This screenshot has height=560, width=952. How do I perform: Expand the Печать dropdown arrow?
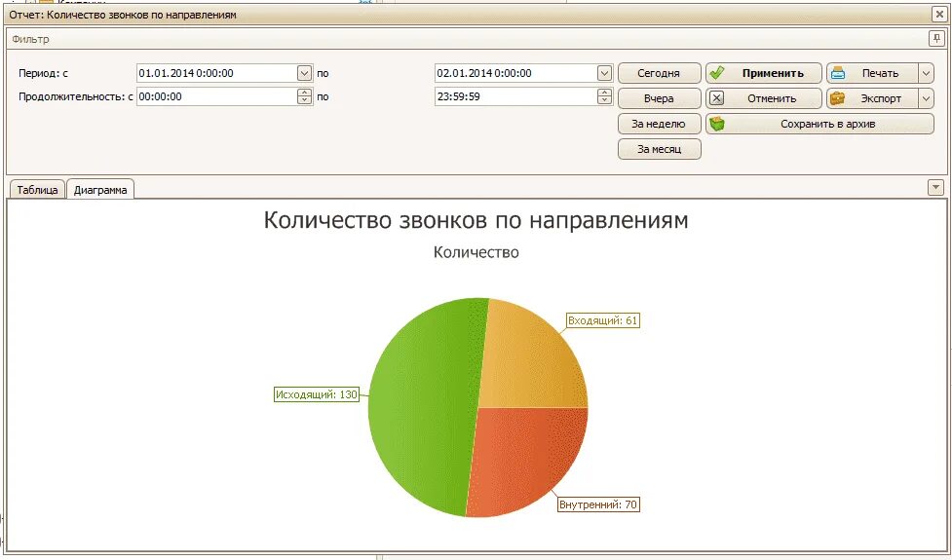coord(926,73)
